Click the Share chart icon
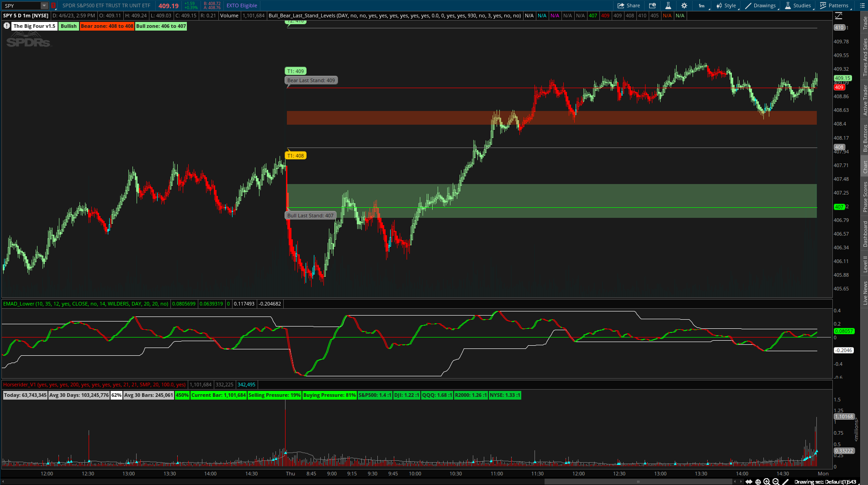 click(x=629, y=5)
